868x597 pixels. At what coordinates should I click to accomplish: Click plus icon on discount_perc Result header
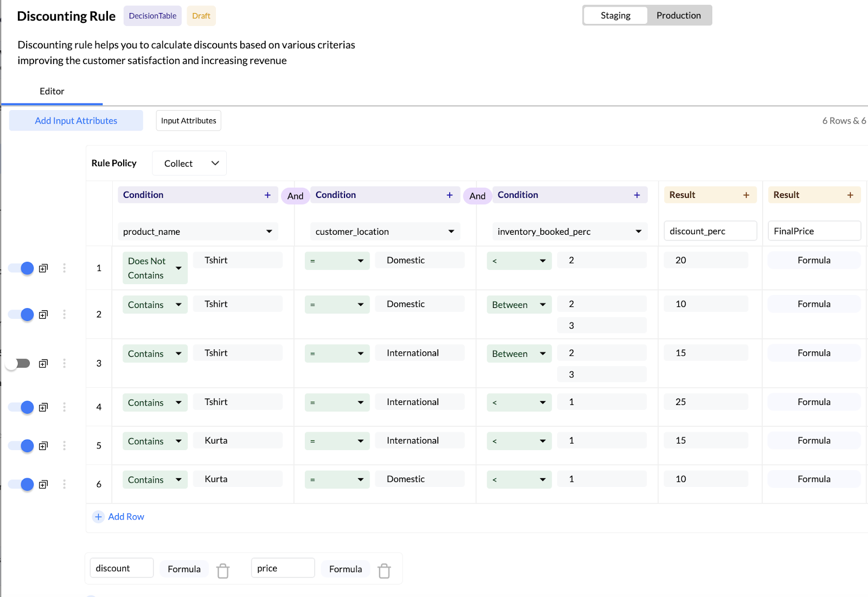[746, 195]
